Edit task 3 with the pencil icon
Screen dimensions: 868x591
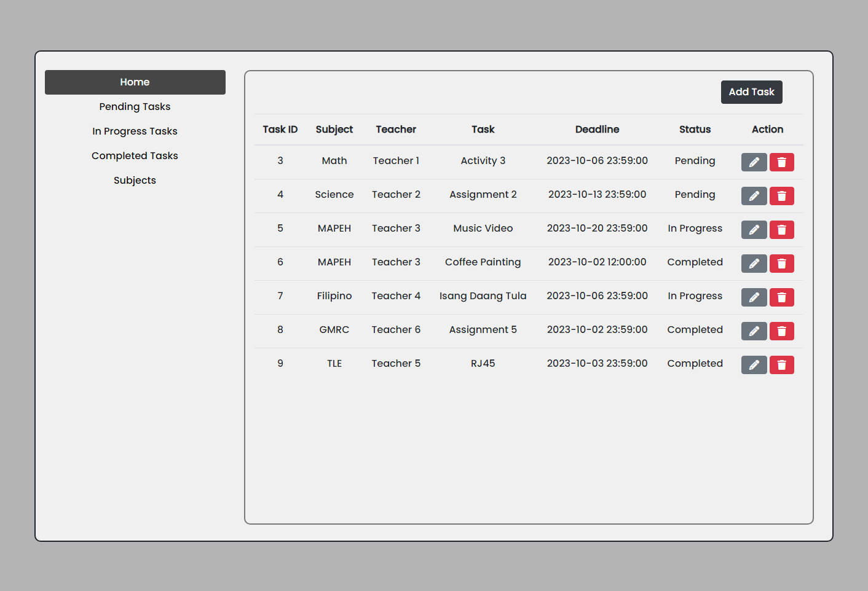754,162
